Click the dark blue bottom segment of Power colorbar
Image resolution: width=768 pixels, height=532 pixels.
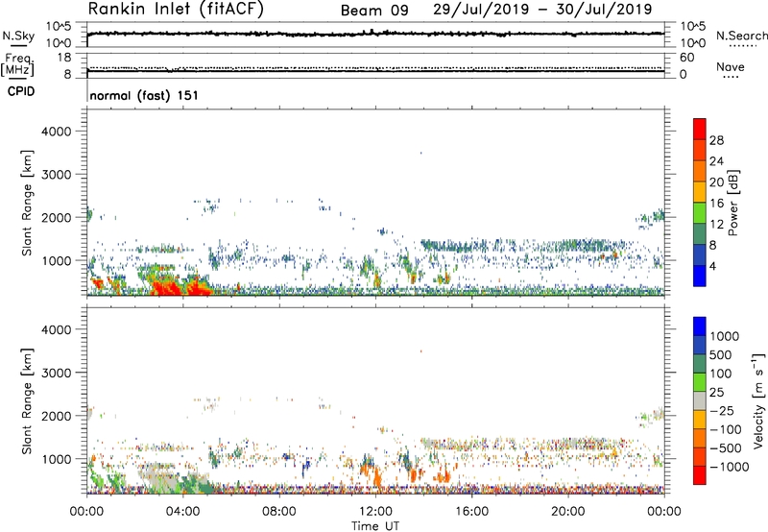pyautogui.click(x=700, y=276)
